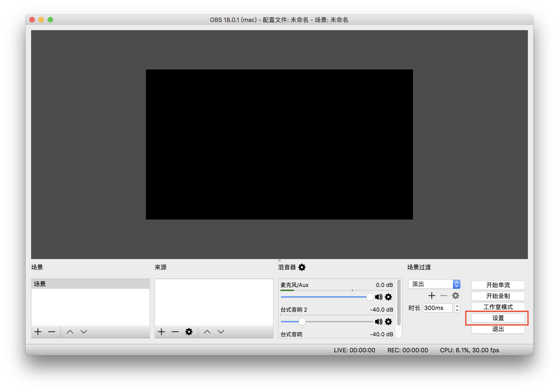Remove scene transition with minus icon
The width and height of the screenshot is (559, 392).
click(x=443, y=296)
